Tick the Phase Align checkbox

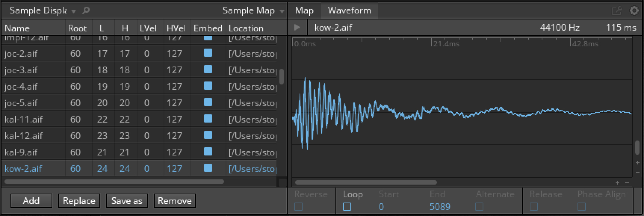(582, 207)
